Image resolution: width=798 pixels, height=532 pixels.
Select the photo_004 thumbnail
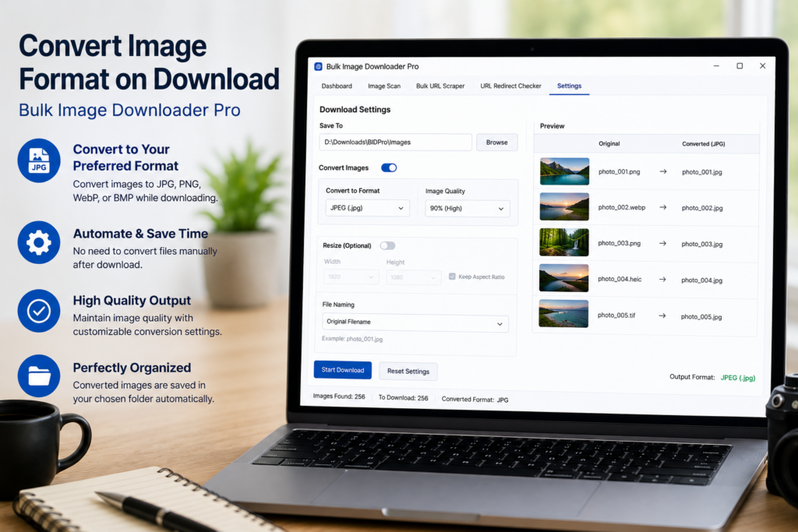563,278
